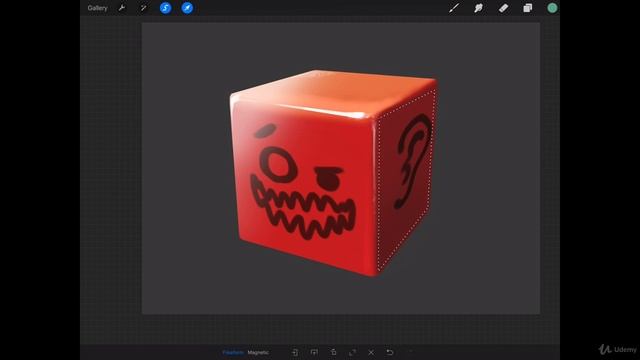Click the X icon in transform toolbar
Image resolution: width=640 pixels, height=360 pixels.
coord(371,352)
